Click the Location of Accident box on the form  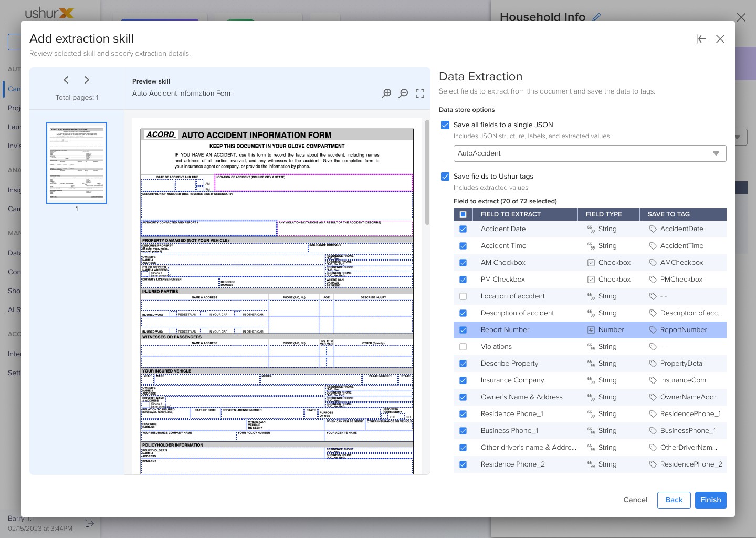(x=313, y=183)
